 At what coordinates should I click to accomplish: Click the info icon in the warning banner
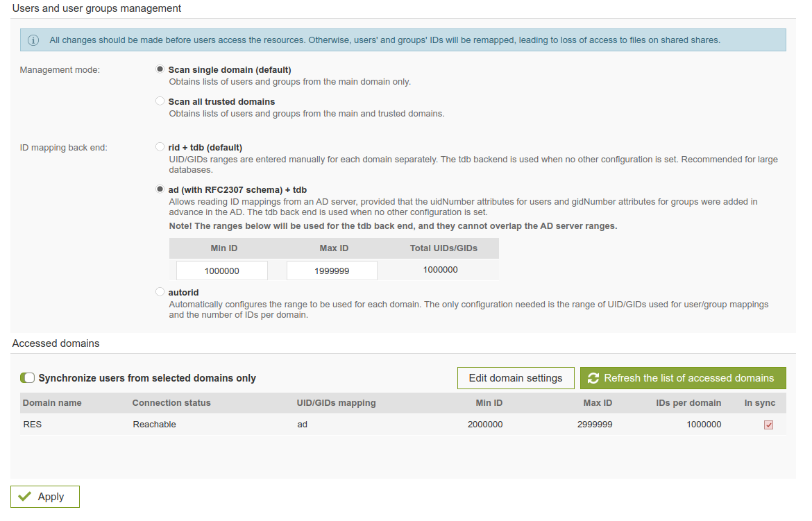pyautogui.click(x=33, y=40)
